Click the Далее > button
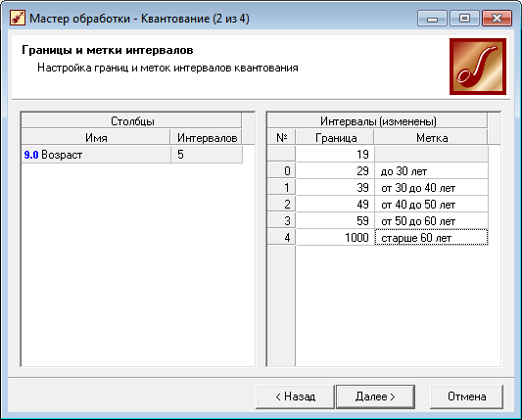Viewport: 522px width, 420px height. pyautogui.click(x=375, y=397)
